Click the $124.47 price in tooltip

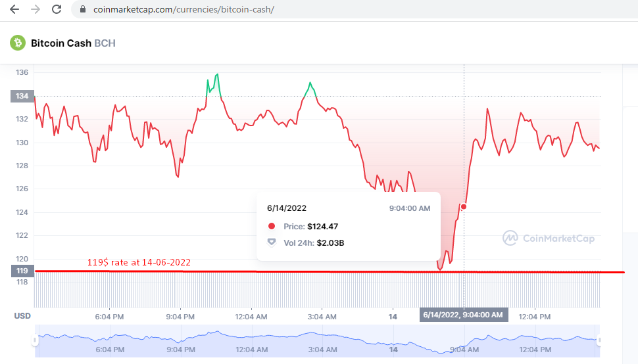click(323, 226)
